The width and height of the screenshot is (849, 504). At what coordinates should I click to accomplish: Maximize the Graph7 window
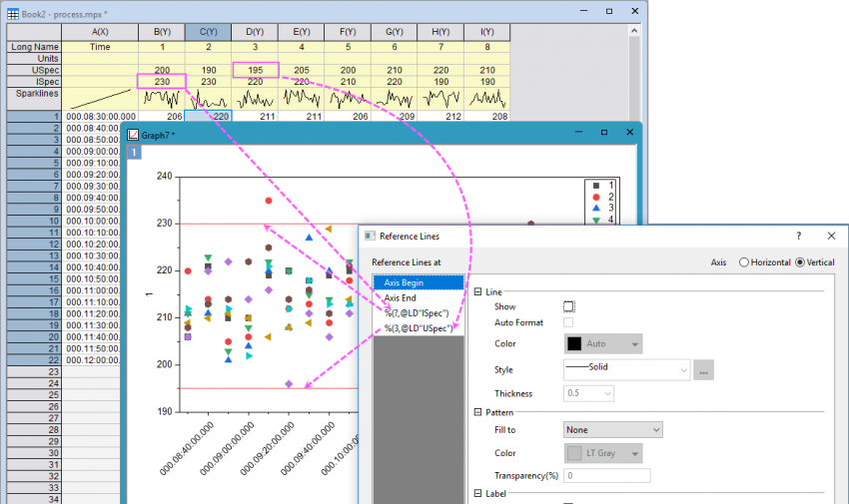click(604, 132)
